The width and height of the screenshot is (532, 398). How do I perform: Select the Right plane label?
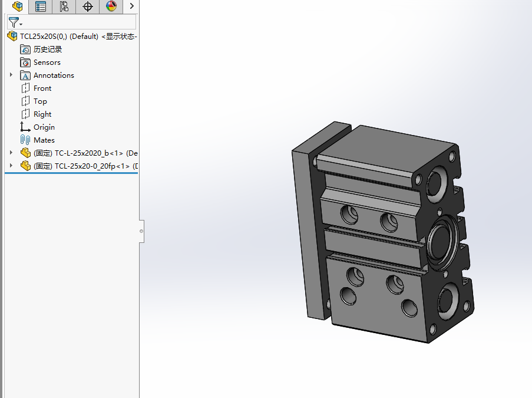pos(42,114)
